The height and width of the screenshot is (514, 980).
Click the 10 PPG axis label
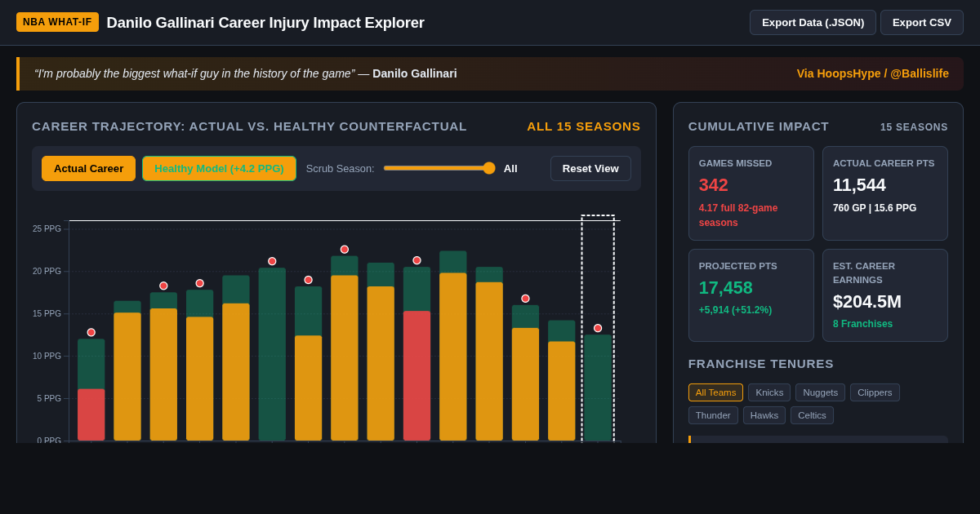pyautogui.click(x=47, y=356)
